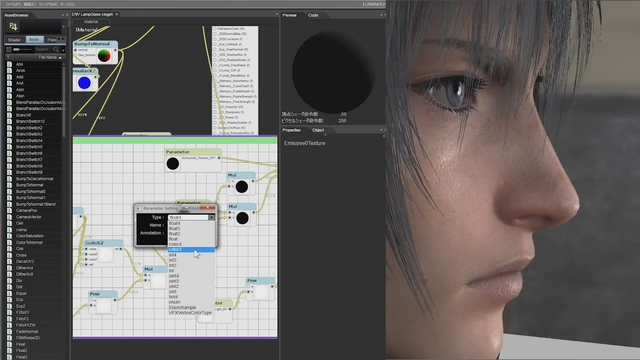This screenshot has height=360, width=640.
Task: Click the left Pow node header
Action: pos(103,294)
